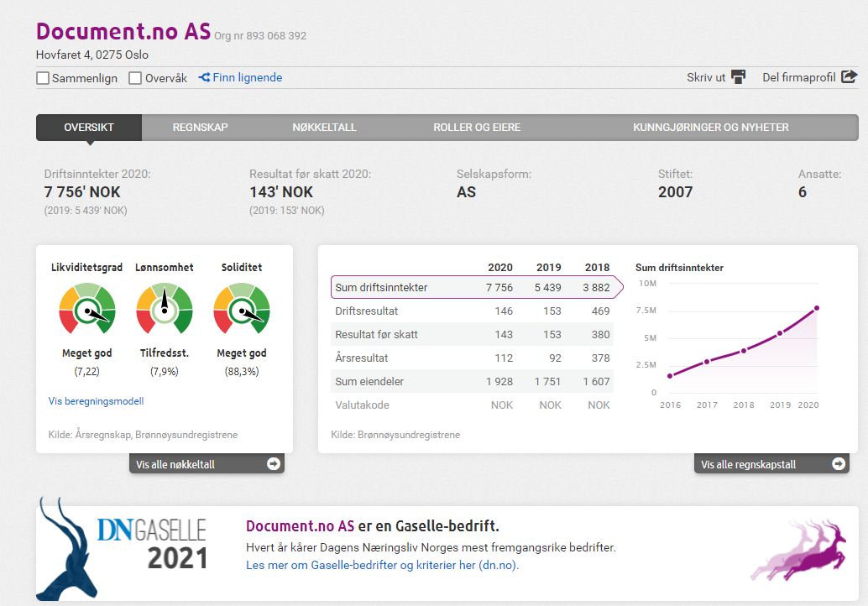Image resolution: width=868 pixels, height=606 pixels.
Task: Tick the Overvåk checkbox
Action: click(135, 78)
